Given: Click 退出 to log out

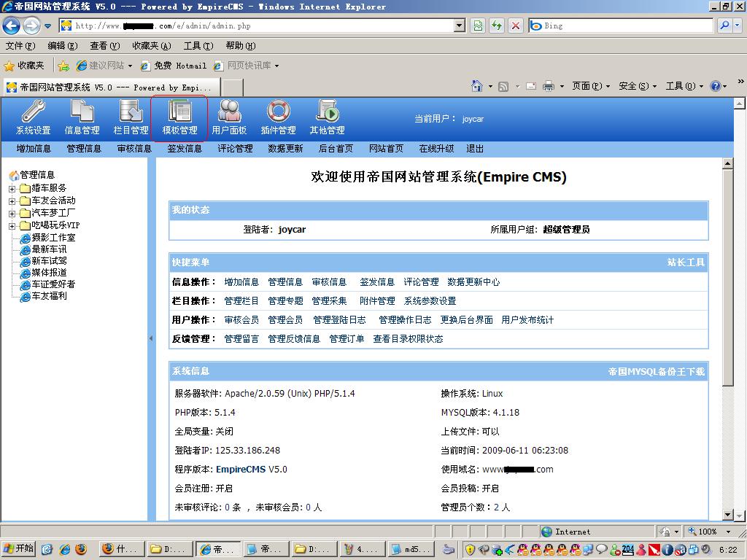Looking at the screenshot, I should point(475,149).
